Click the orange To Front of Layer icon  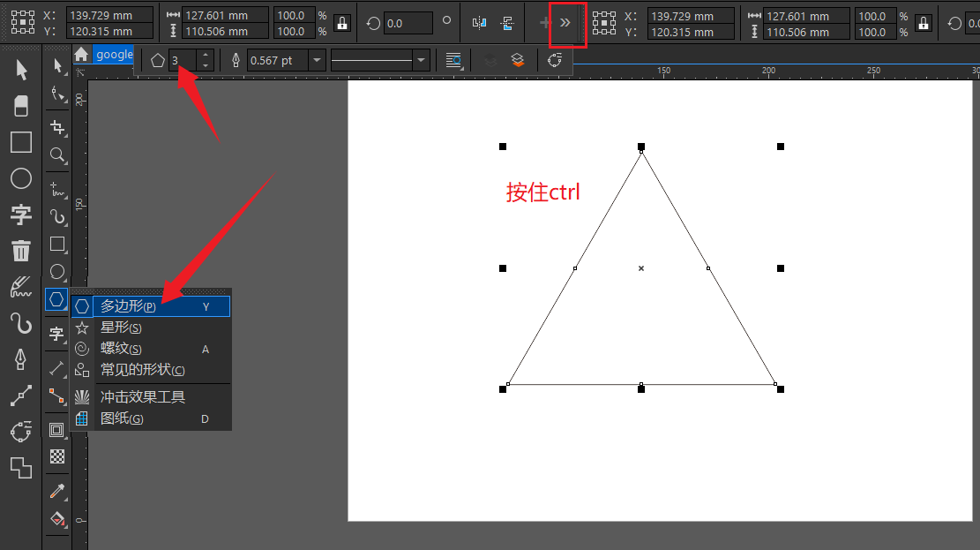click(518, 60)
